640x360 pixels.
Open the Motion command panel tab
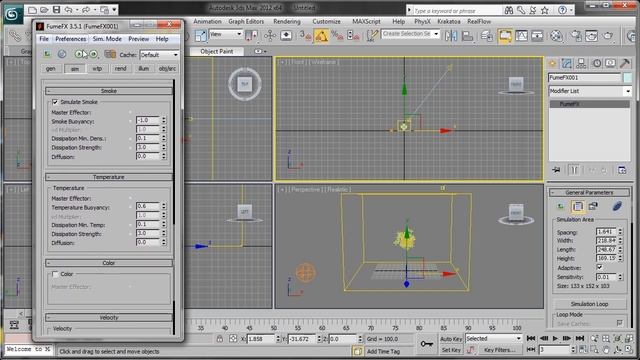point(597,63)
